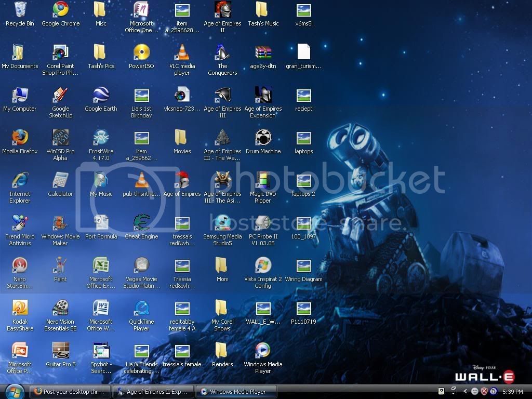The image size is (532, 399).
Task: Launch Google Chrome from the desktop
Action: (x=60, y=9)
